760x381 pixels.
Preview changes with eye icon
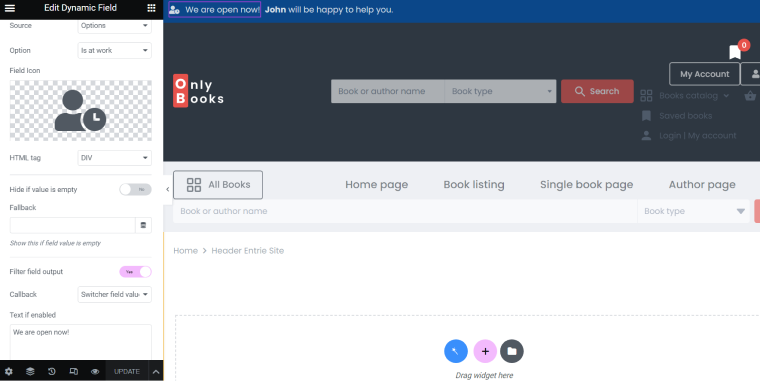click(x=95, y=371)
